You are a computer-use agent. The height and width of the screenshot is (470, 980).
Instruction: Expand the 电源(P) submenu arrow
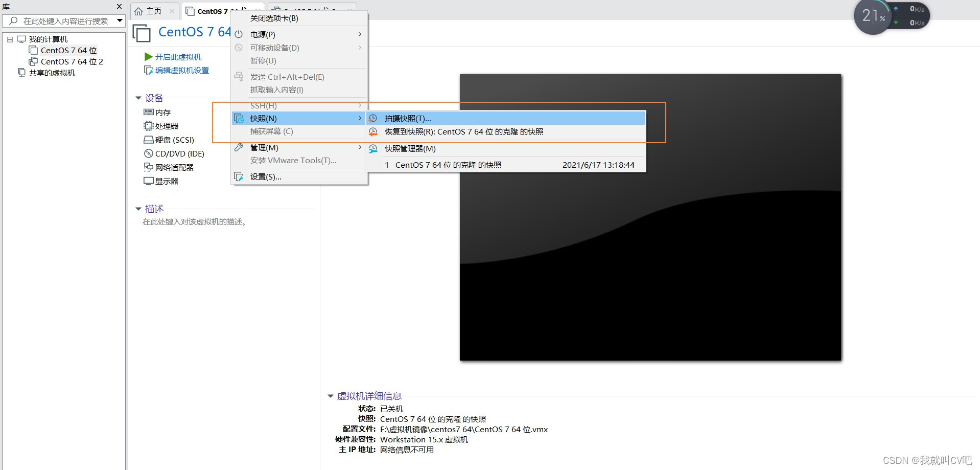360,34
